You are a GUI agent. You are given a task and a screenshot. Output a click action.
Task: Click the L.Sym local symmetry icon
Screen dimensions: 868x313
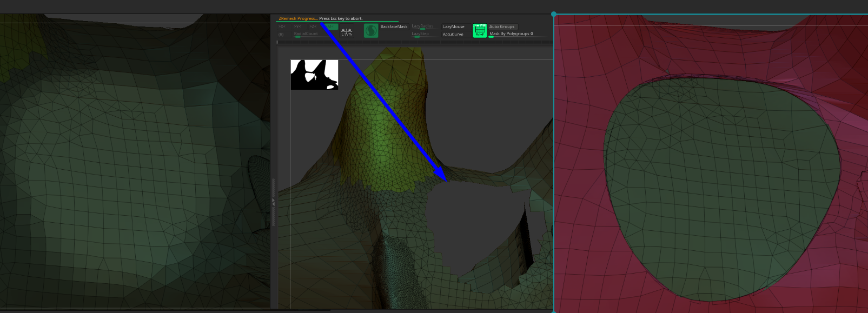[x=347, y=32]
